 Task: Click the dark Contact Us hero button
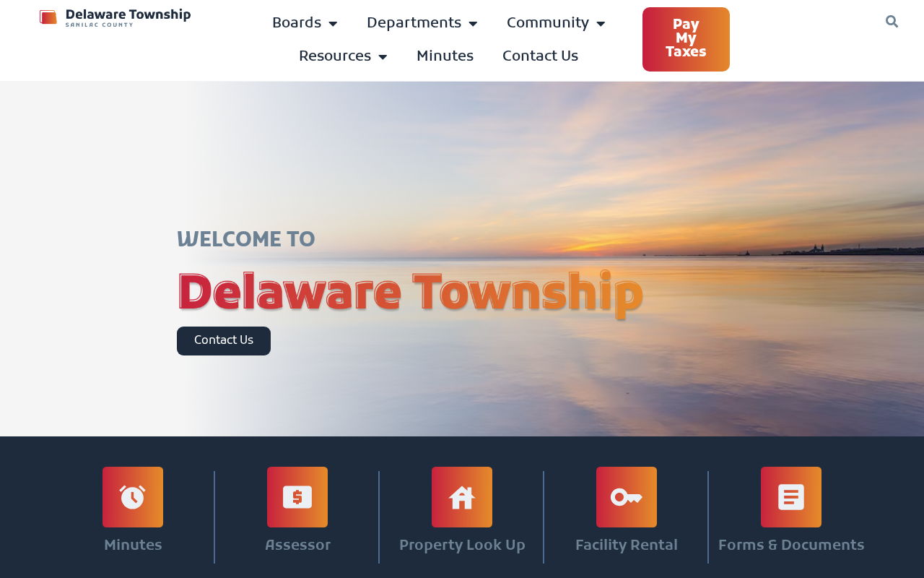[x=224, y=341]
